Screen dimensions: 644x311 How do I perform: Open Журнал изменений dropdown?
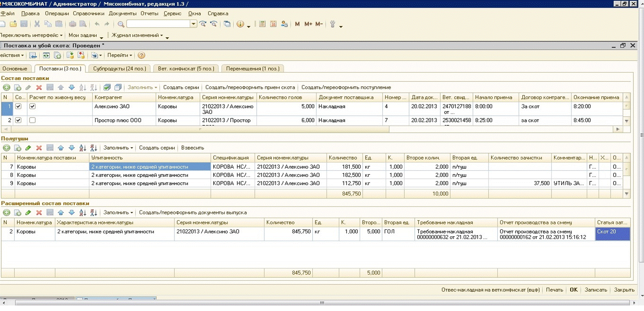pos(137,36)
